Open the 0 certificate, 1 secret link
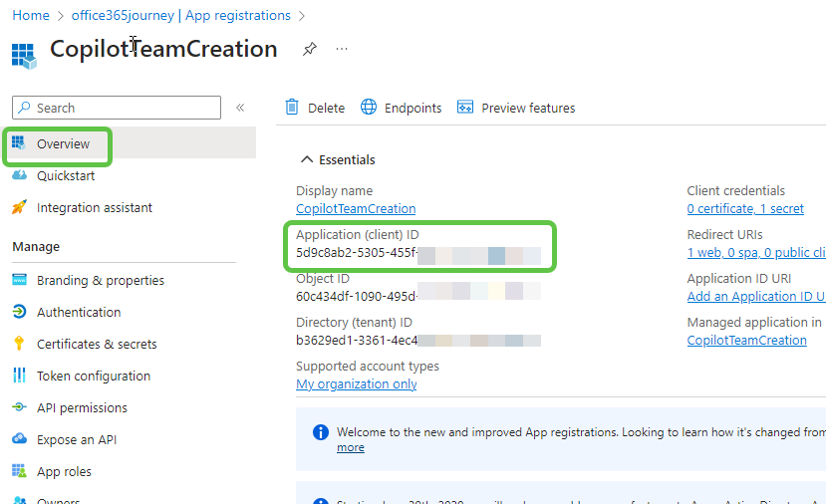Viewport: 826px width, 504px height. click(745, 208)
